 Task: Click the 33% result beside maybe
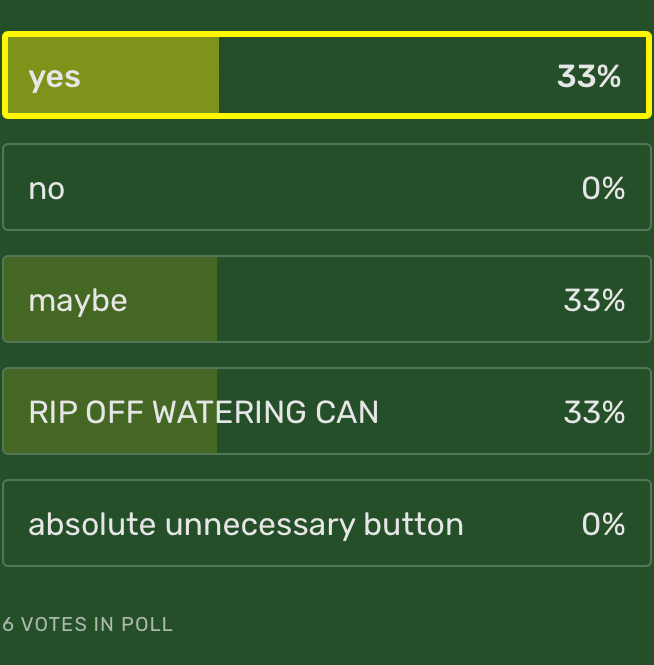pos(594,300)
